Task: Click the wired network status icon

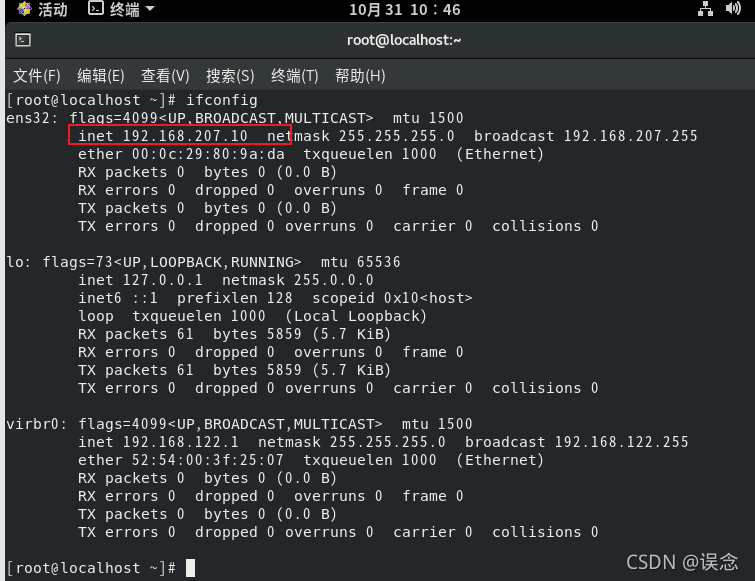Action: pyautogui.click(x=705, y=9)
